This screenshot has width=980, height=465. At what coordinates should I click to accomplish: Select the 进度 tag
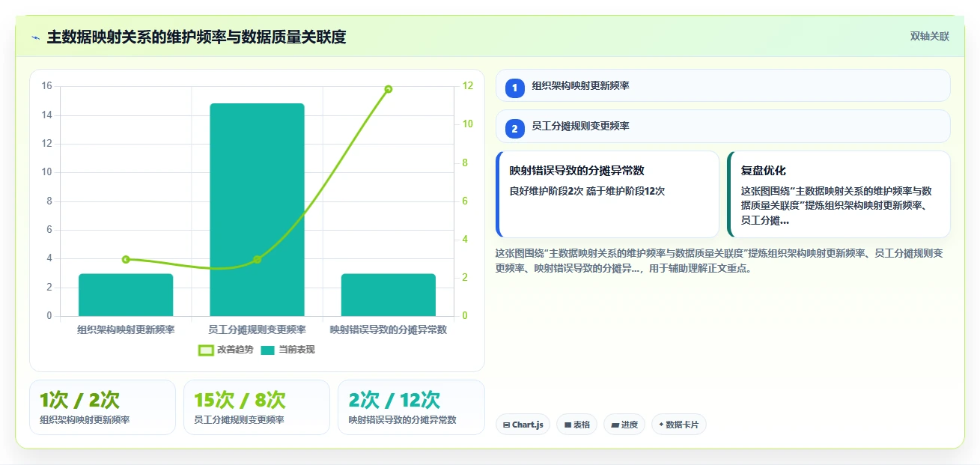pyautogui.click(x=624, y=425)
